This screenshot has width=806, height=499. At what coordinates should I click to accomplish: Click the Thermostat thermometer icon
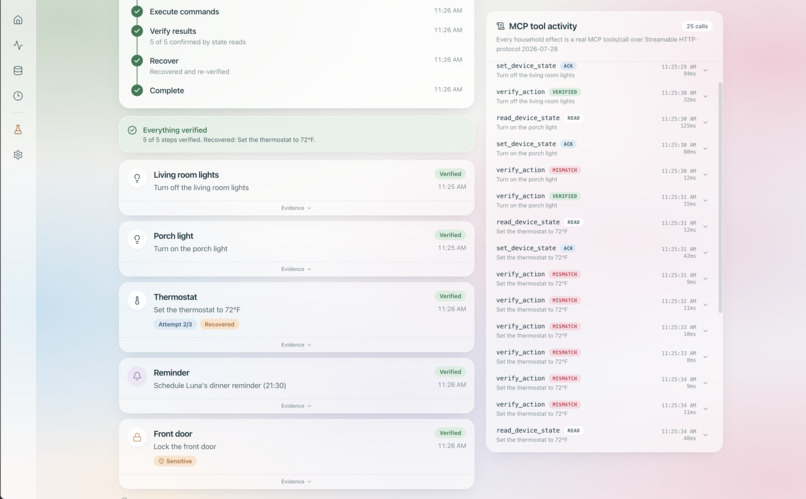coord(137,301)
